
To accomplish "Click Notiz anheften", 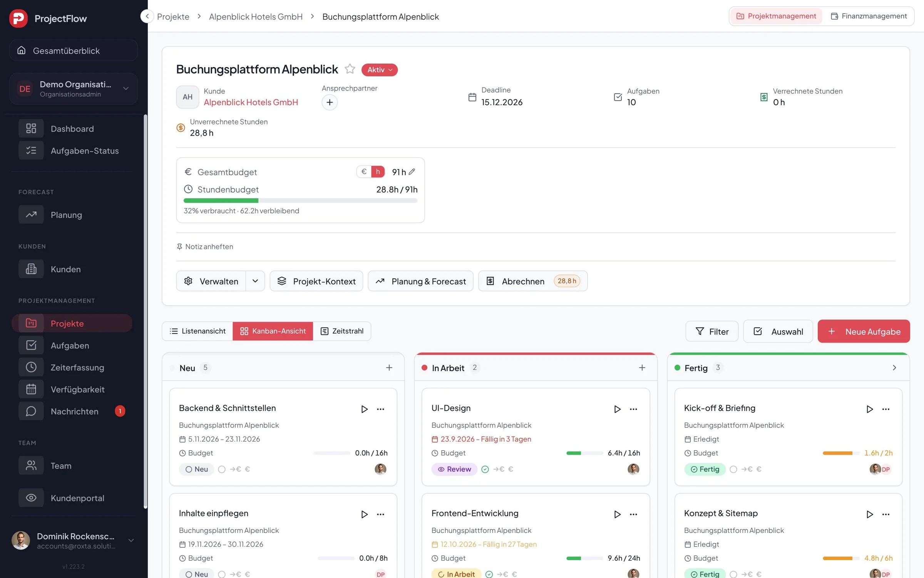I will click(x=205, y=247).
